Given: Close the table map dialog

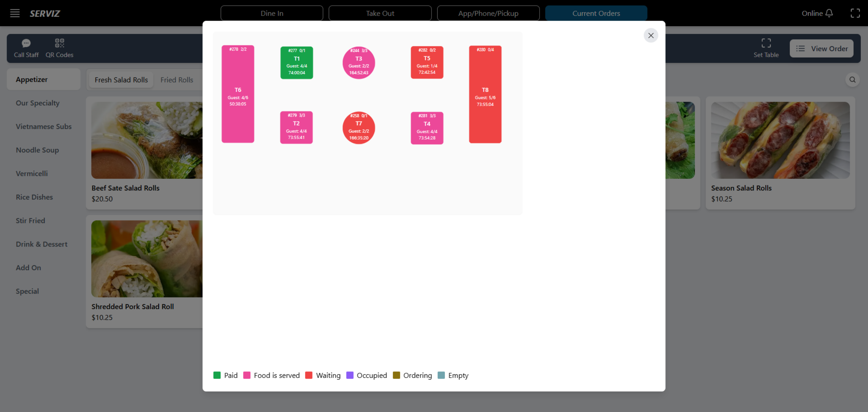Looking at the screenshot, I should click(651, 35).
